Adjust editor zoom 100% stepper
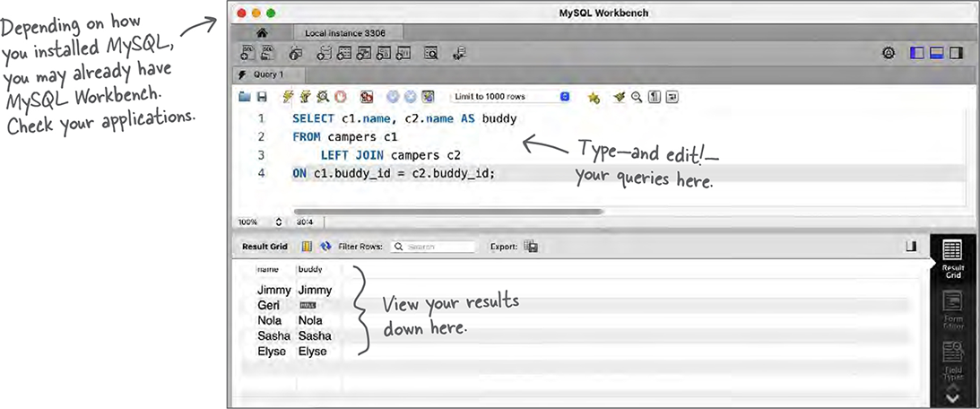This screenshot has height=409, width=980. pyautogui.click(x=279, y=222)
